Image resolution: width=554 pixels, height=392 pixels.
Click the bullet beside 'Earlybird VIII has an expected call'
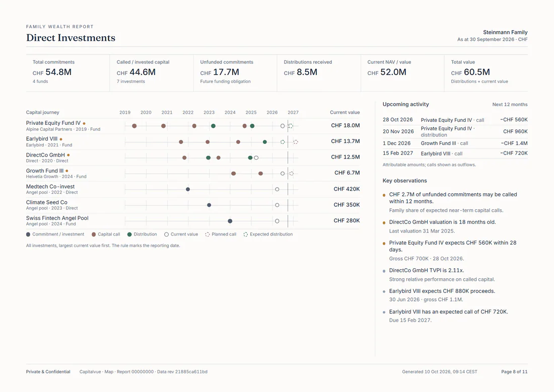click(x=384, y=312)
